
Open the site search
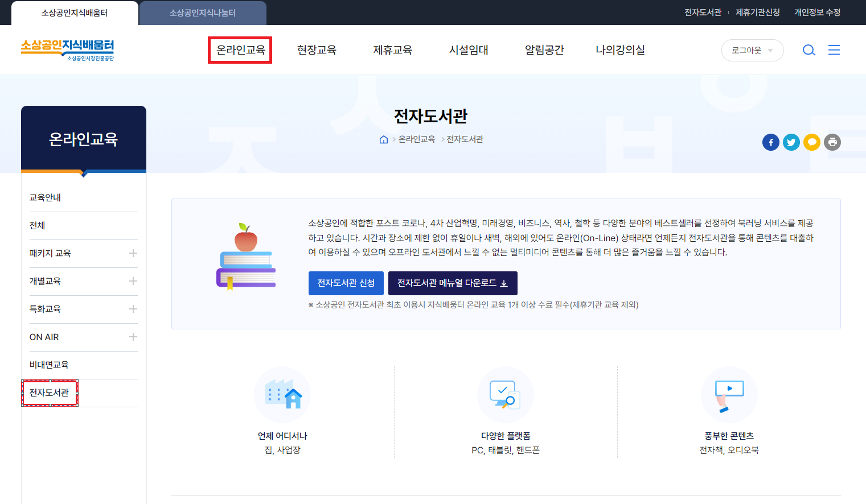coord(808,49)
